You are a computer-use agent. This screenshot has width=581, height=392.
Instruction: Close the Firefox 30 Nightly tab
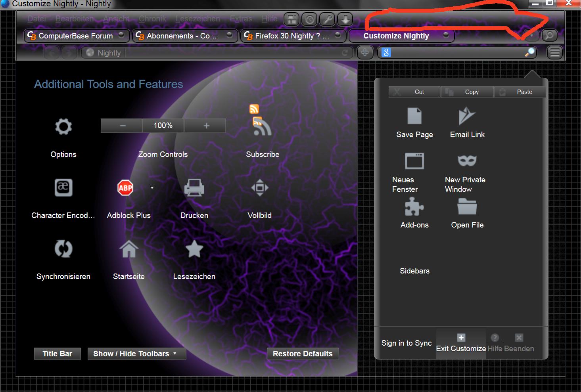tap(338, 35)
